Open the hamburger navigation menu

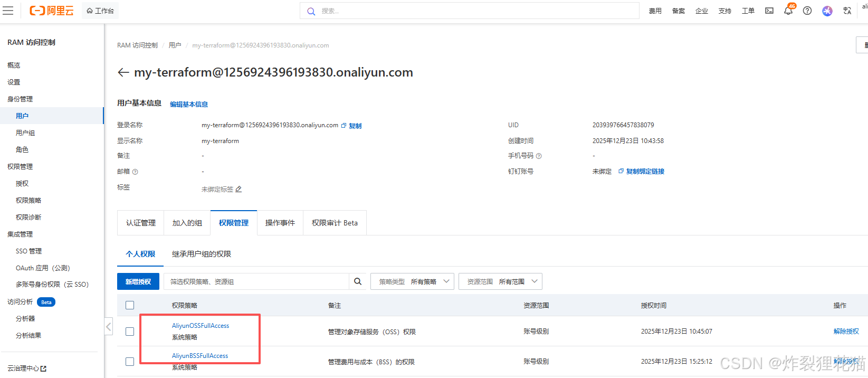click(x=8, y=11)
